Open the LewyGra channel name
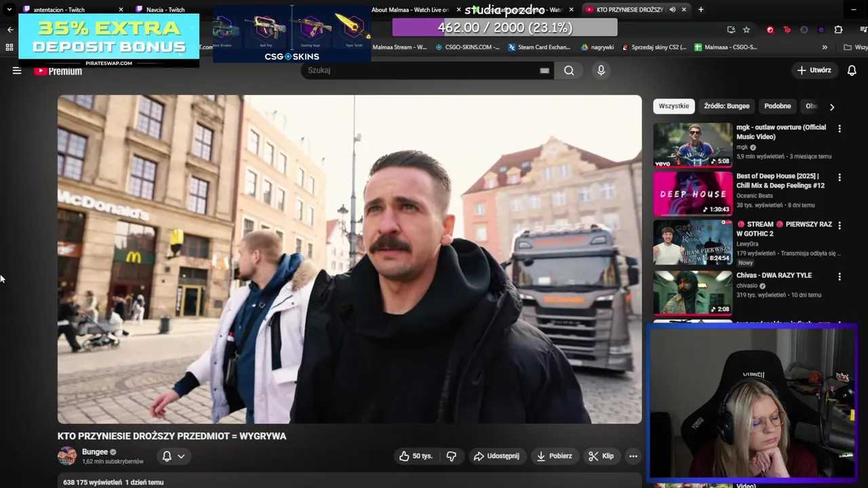Screen dimensions: 868x488 pos(747,244)
